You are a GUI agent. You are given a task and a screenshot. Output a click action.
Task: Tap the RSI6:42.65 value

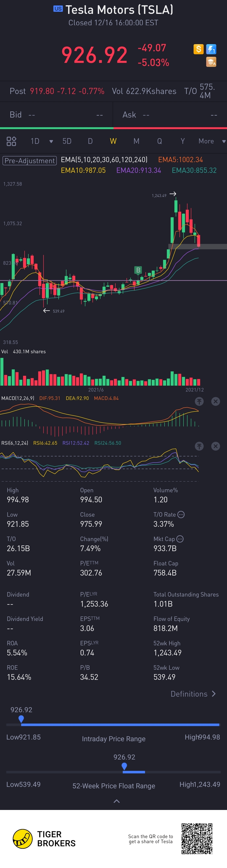[x=45, y=443]
